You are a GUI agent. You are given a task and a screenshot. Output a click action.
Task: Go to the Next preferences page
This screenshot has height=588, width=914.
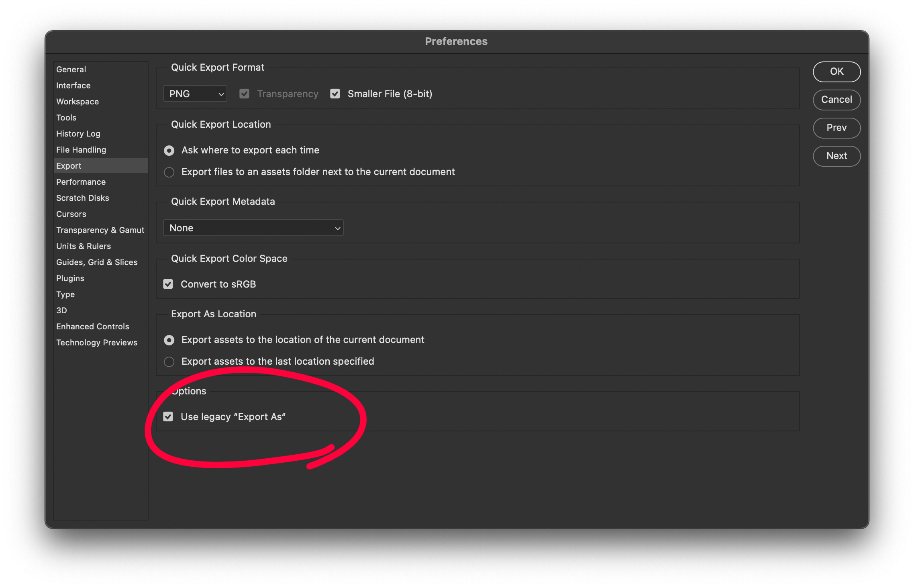coord(836,156)
